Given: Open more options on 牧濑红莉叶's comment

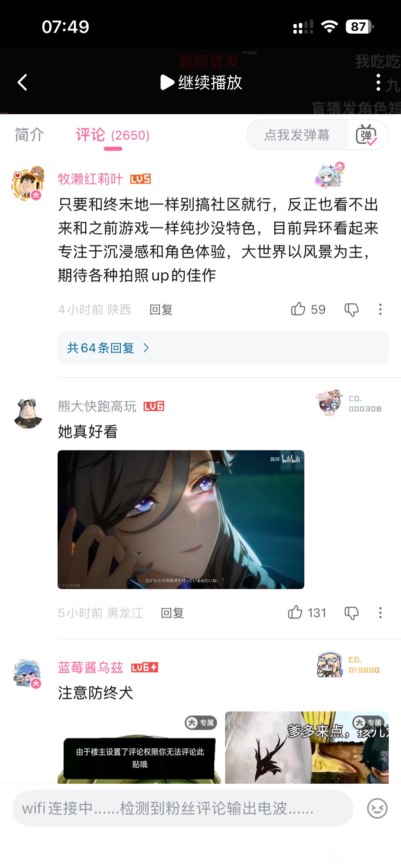Looking at the screenshot, I should [x=380, y=310].
